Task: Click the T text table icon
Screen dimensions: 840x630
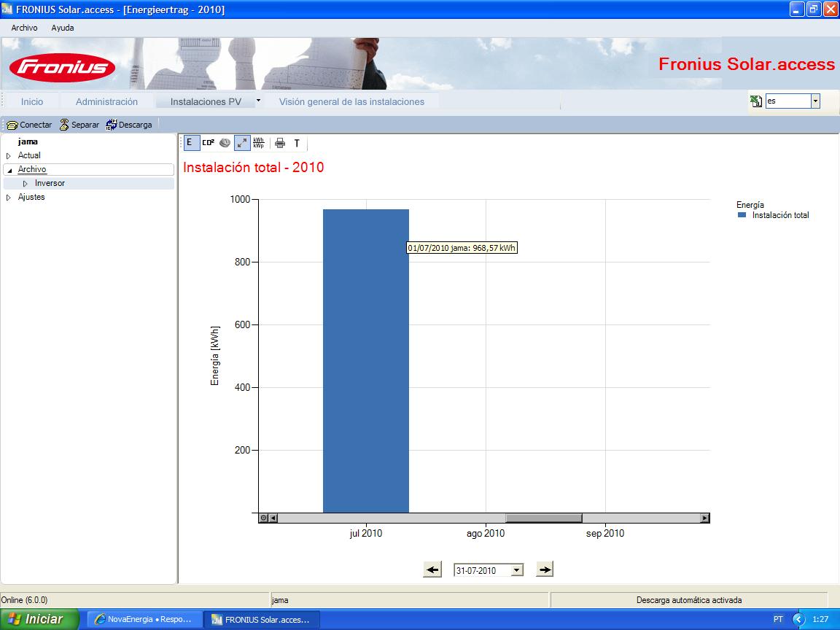Action: tap(297, 143)
